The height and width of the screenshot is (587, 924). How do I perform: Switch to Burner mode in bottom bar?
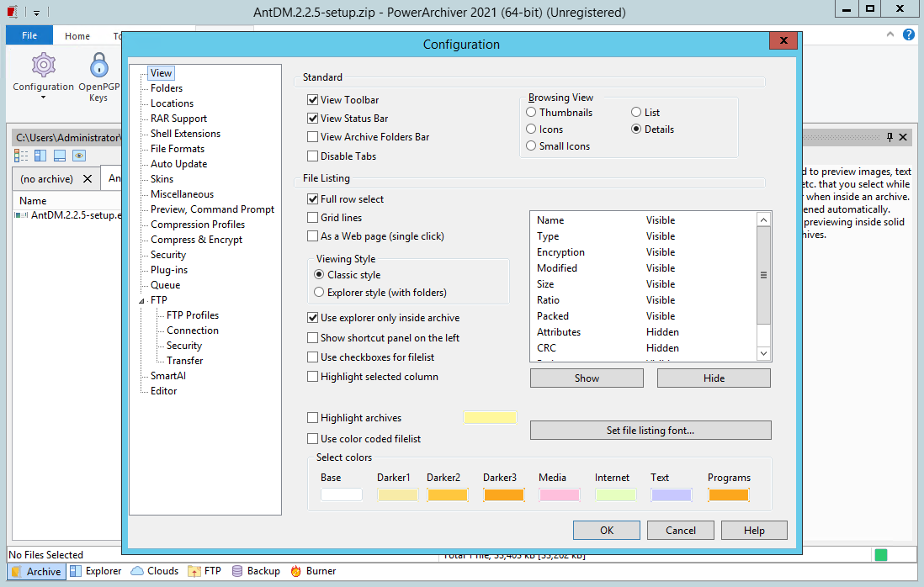tap(313, 571)
